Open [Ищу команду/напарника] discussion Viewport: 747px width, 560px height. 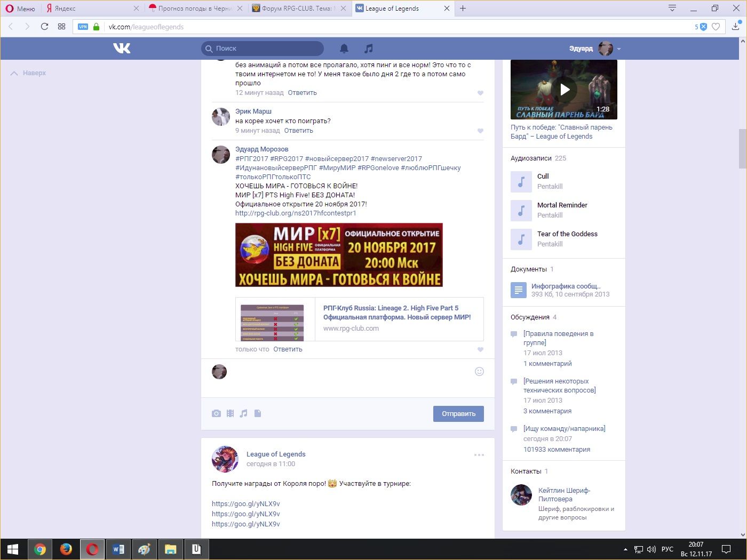(565, 429)
